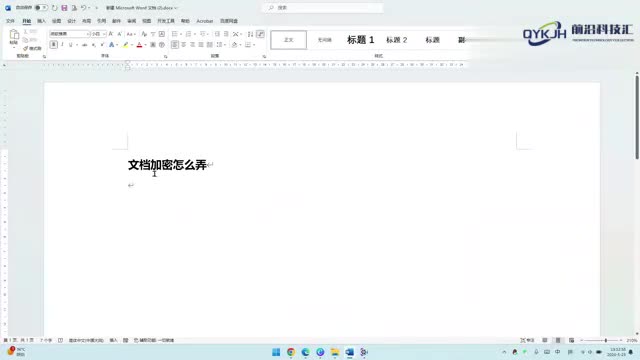Toggle Italic formatting
The height and width of the screenshot is (360, 640).
click(x=62, y=44)
